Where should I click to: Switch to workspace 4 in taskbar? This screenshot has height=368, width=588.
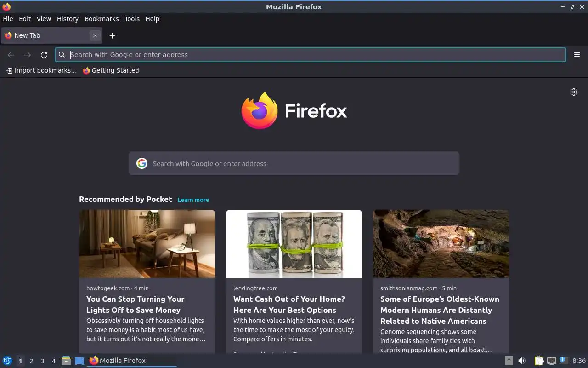click(53, 361)
